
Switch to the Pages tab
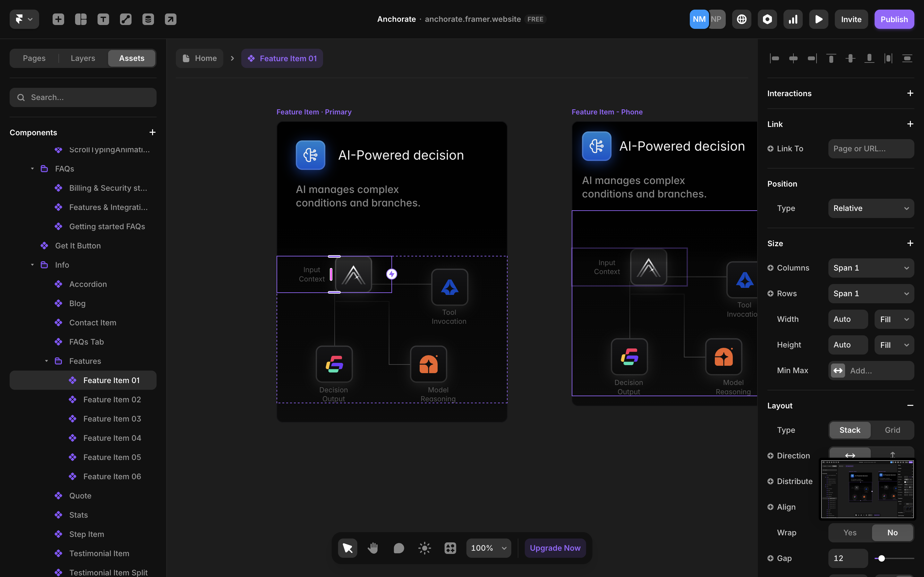tap(34, 58)
